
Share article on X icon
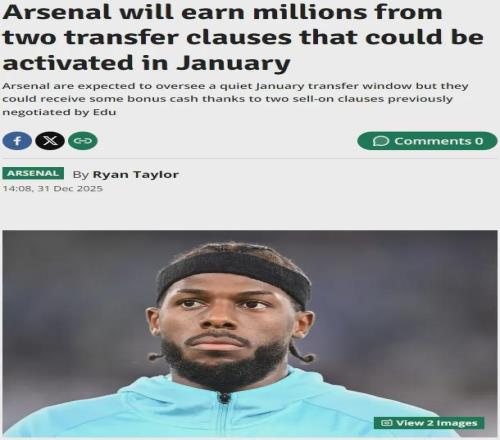pos(50,141)
